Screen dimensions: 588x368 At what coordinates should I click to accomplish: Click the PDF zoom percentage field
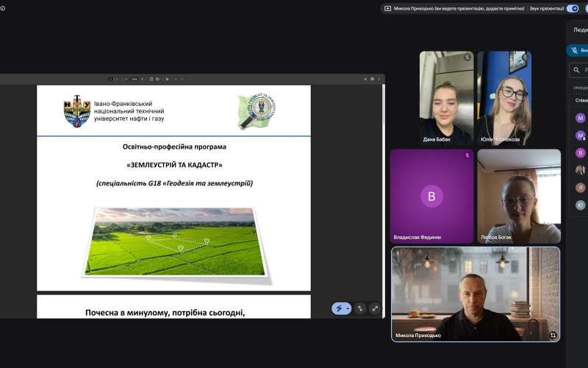click(x=135, y=79)
